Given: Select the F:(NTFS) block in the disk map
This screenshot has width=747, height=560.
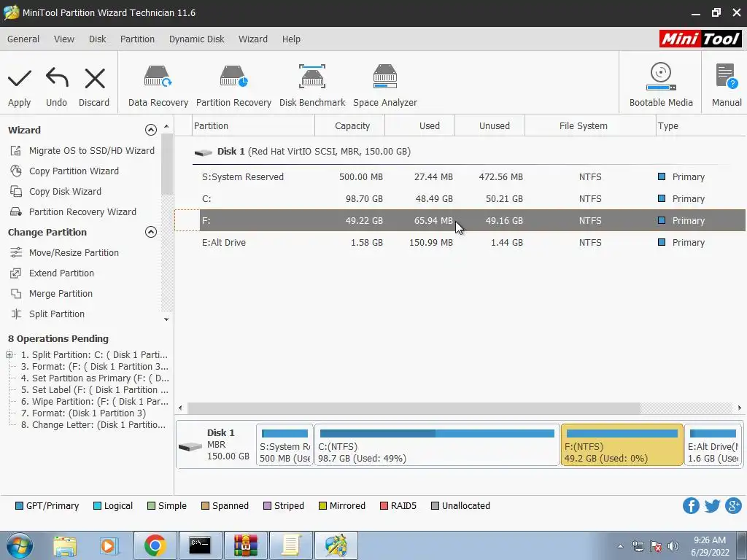Looking at the screenshot, I should [x=622, y=446].
